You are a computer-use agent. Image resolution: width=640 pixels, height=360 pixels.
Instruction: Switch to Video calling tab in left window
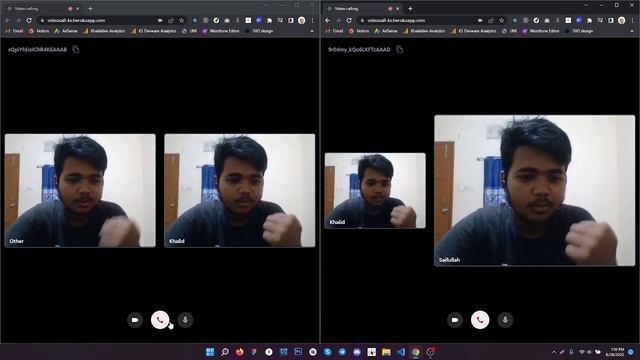(x=43, y=9)
